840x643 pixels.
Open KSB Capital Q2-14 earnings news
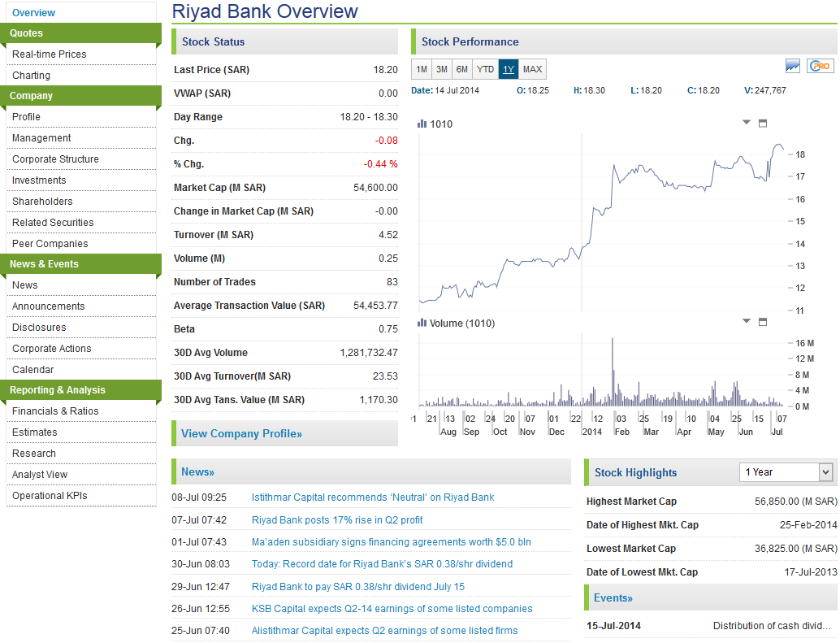click(392, 609)
